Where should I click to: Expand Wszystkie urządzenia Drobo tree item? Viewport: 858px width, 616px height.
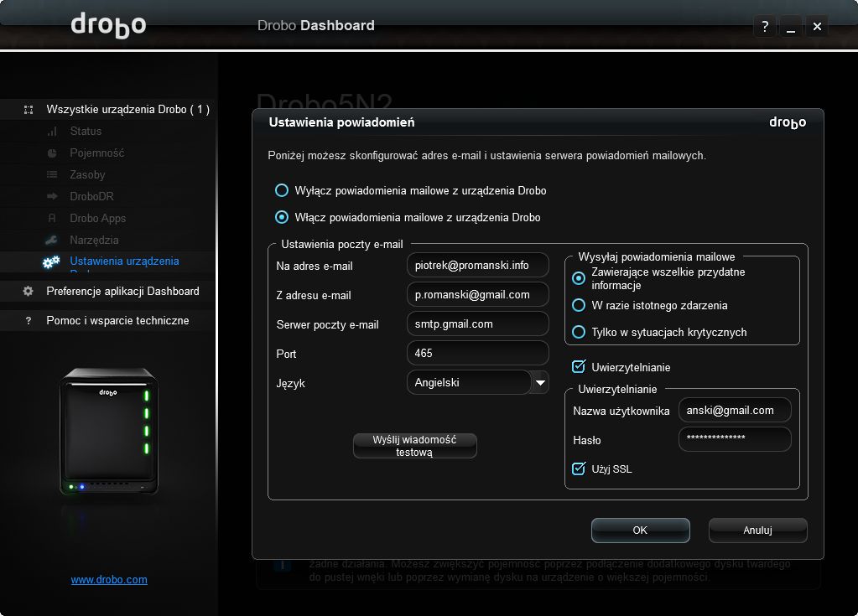[x=29, y=110]
